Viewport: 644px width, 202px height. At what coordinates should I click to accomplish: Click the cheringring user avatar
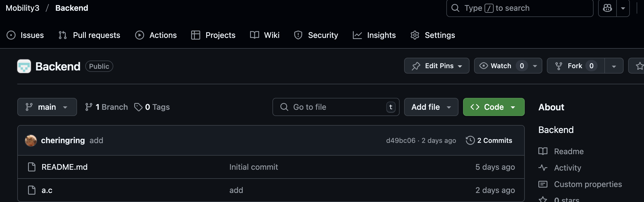coord(31,141)
